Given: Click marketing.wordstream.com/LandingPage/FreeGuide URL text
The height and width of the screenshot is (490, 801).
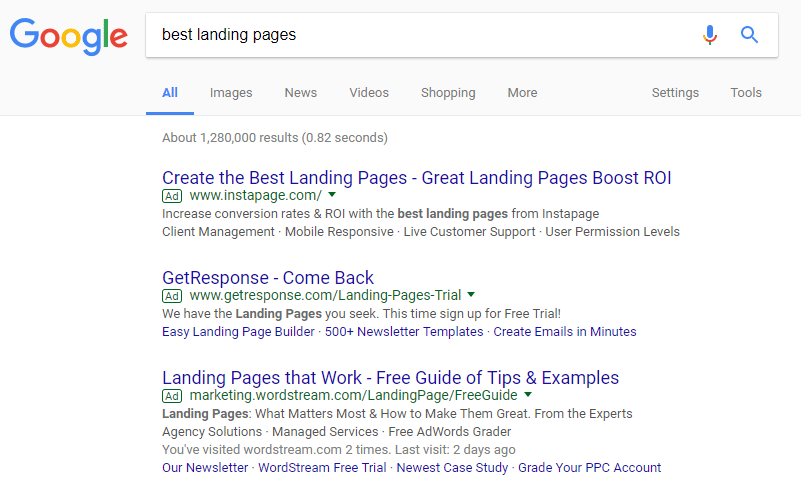Looking at the screenshot, I should pyautogui.click(x=354, y=395).
